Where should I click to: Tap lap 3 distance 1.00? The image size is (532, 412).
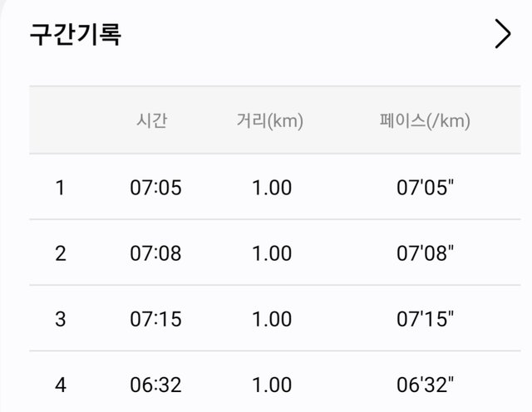[272, 319]
